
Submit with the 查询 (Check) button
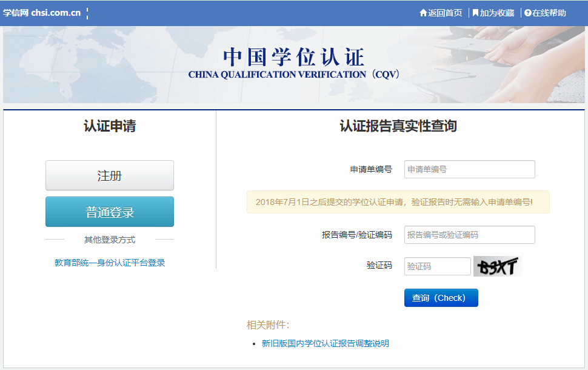pos(441,298)
